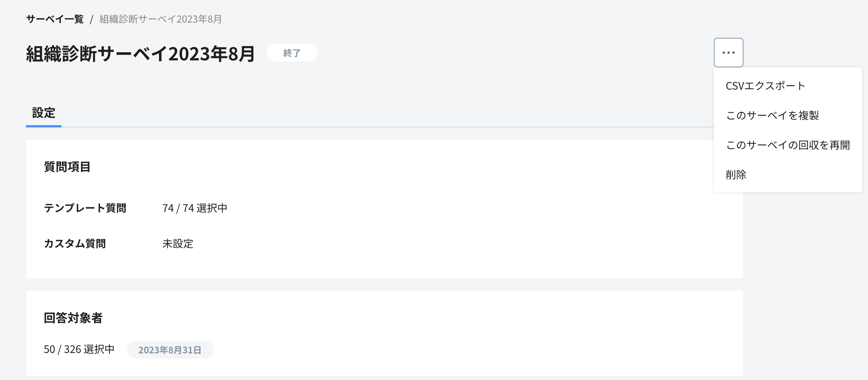Click the 74 / 74 選択中 value
868x380 pixels.
[195, 208]
